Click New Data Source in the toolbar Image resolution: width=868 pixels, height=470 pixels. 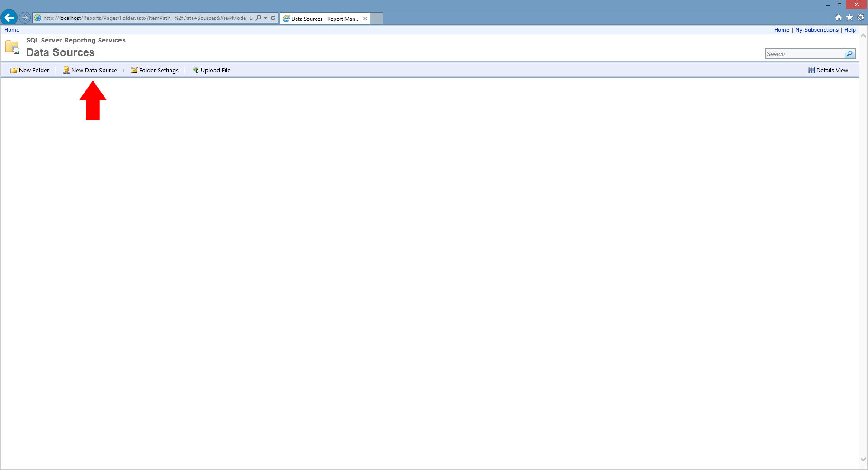click(x=90, y=70)
